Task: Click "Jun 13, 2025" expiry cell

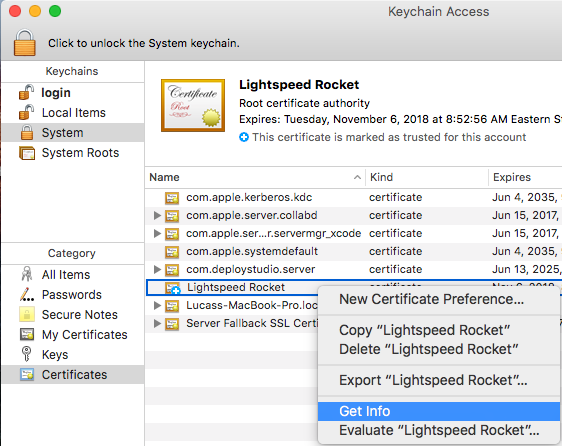Action: [x=526, y=269]
